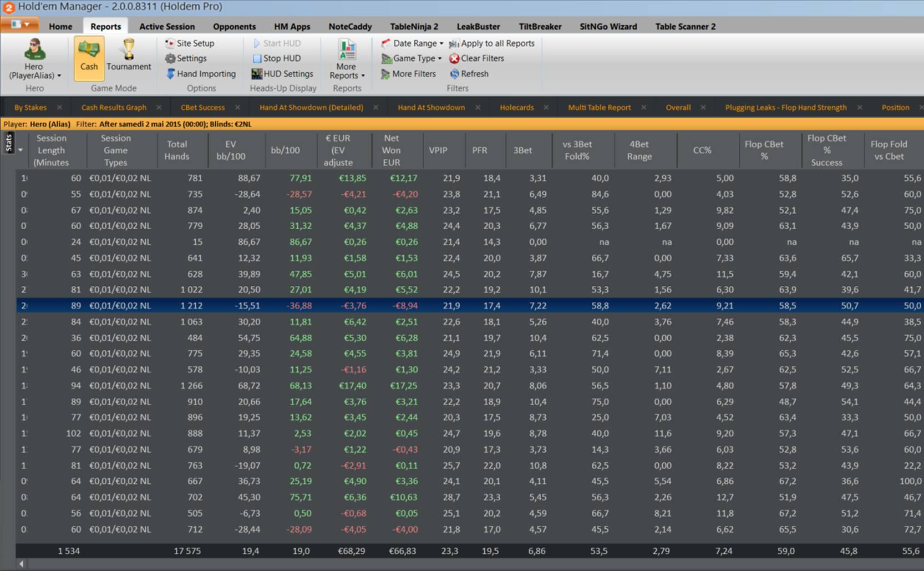Select Tournament game mode
Image resolution: width=924 pixels, height=571 pixels.
click(129, 55)
